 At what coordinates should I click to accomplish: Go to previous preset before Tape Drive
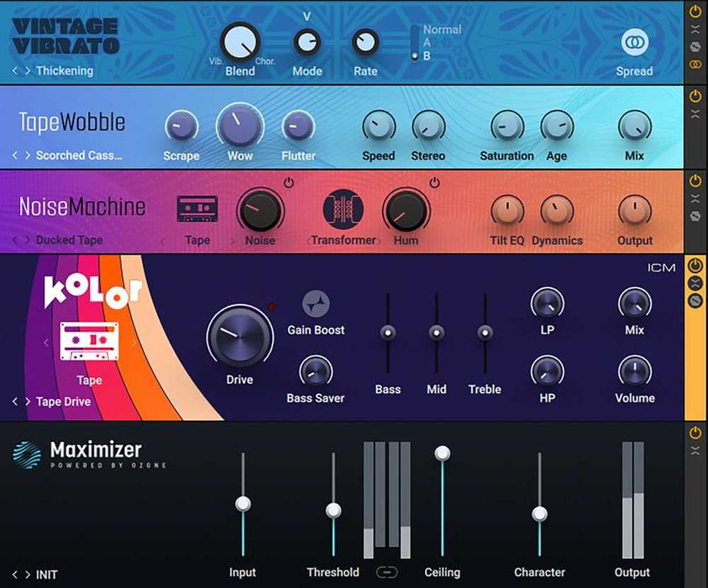coord(15,402)
